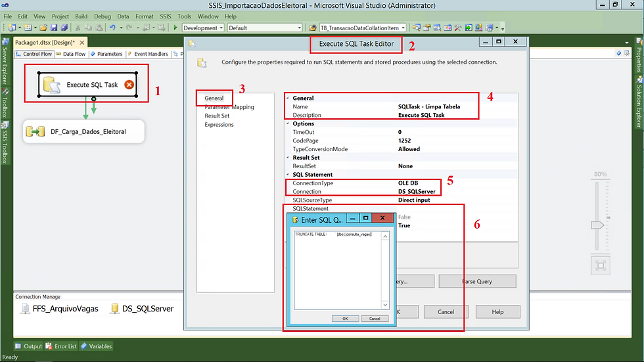Collapse the Options property category
Screen dimensions: 644x362
click(x=288, y=124)
